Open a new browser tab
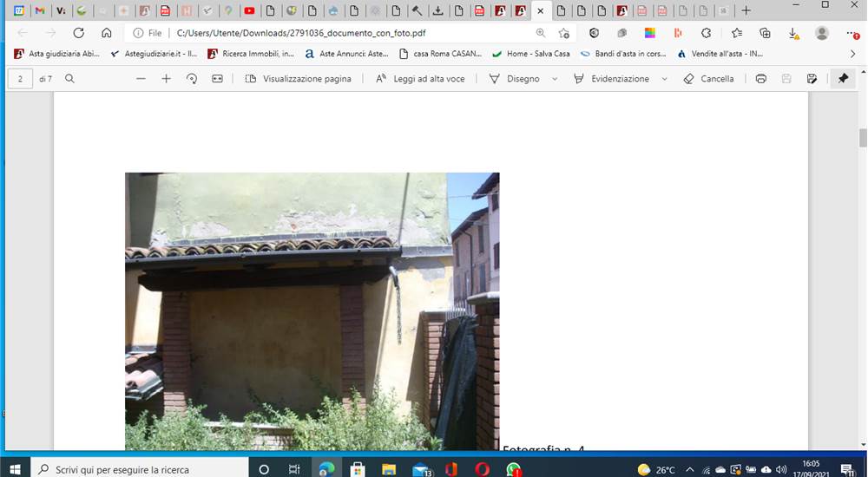868x477 pixels. tap(746, 10)
